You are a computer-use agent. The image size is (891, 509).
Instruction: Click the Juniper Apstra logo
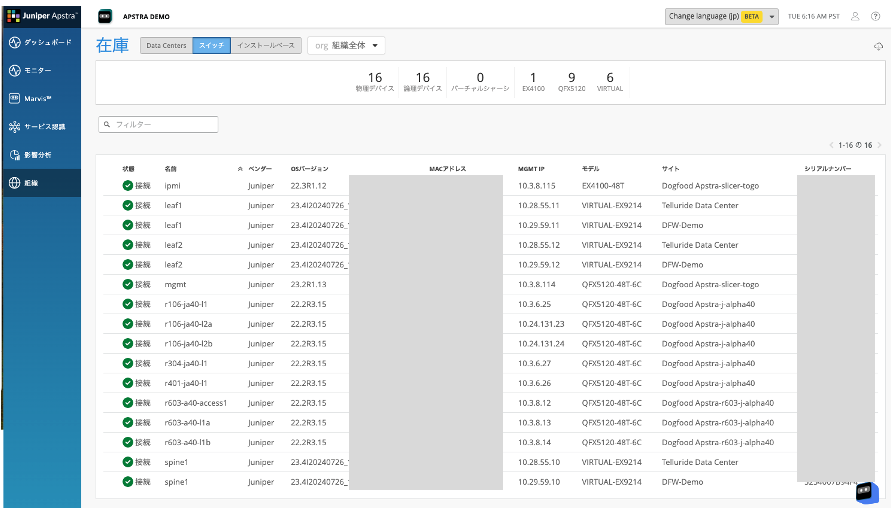41,16
